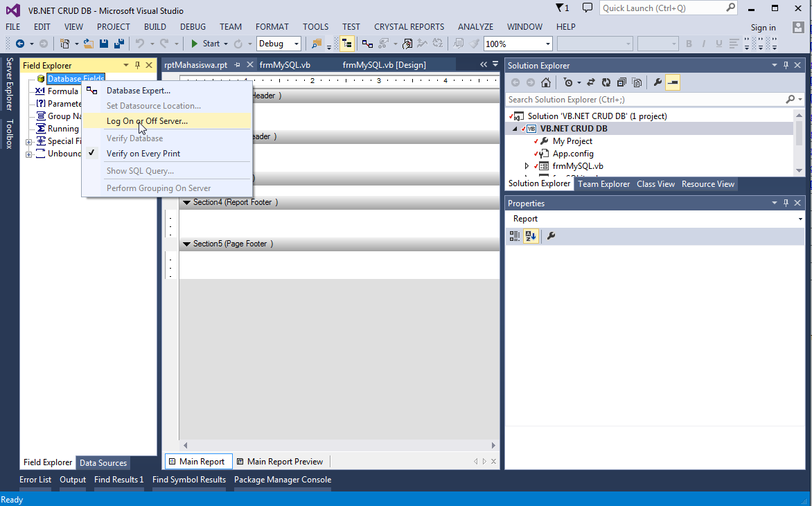The height and width of the screenshot is (506, 812).
Task: Open the 100% zoom dropdown
Action: [x=548, y=44]
